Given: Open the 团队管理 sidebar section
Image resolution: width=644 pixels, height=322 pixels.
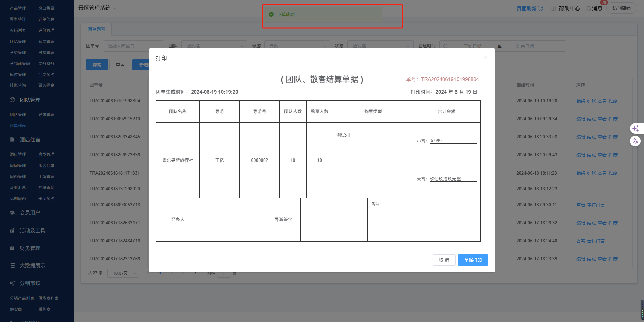Looking at the screenshot, I should click(x=30, y=100).
